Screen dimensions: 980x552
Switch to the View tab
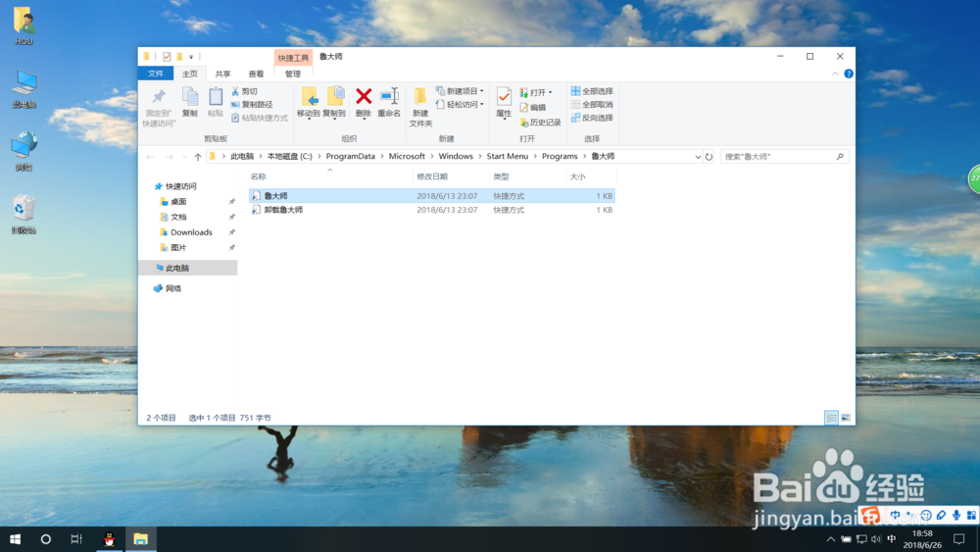256,74
